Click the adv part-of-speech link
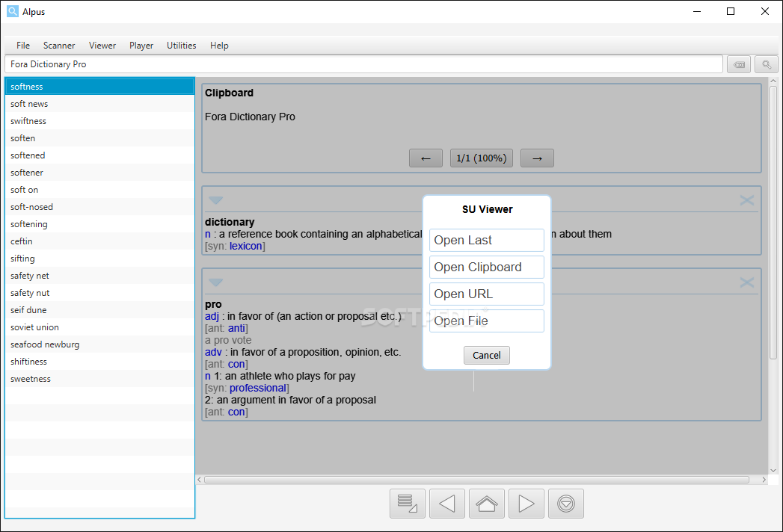783x532 pixels. [213, 353]
